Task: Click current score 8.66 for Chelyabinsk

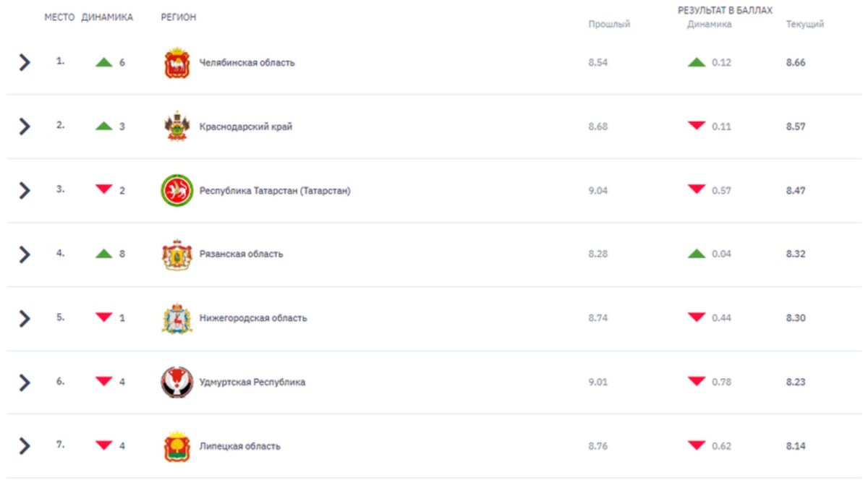Action: click(796, 63)
